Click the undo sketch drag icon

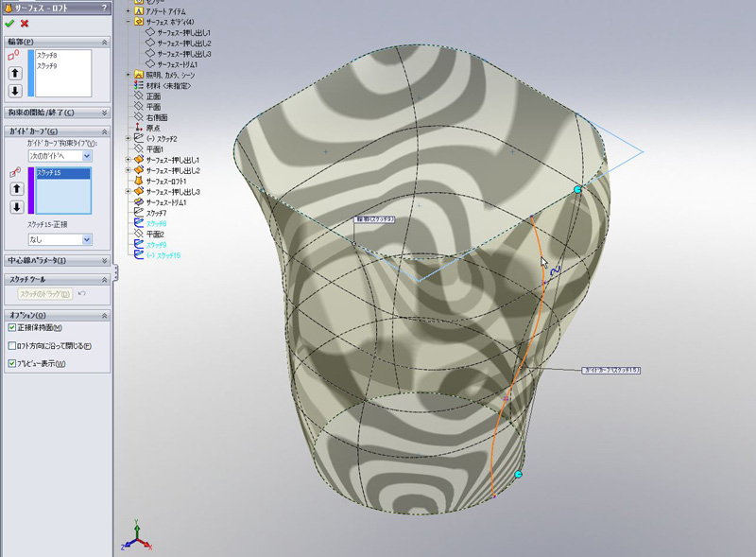click(x=81, y=294)
